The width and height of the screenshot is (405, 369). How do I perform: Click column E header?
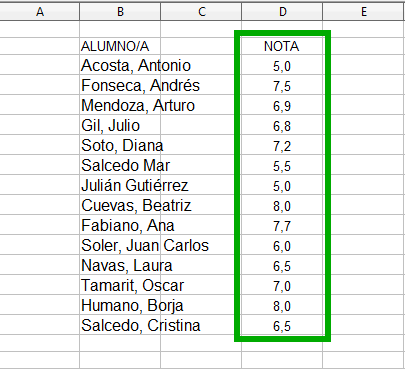pyautogui.click(x=364, y=12)
